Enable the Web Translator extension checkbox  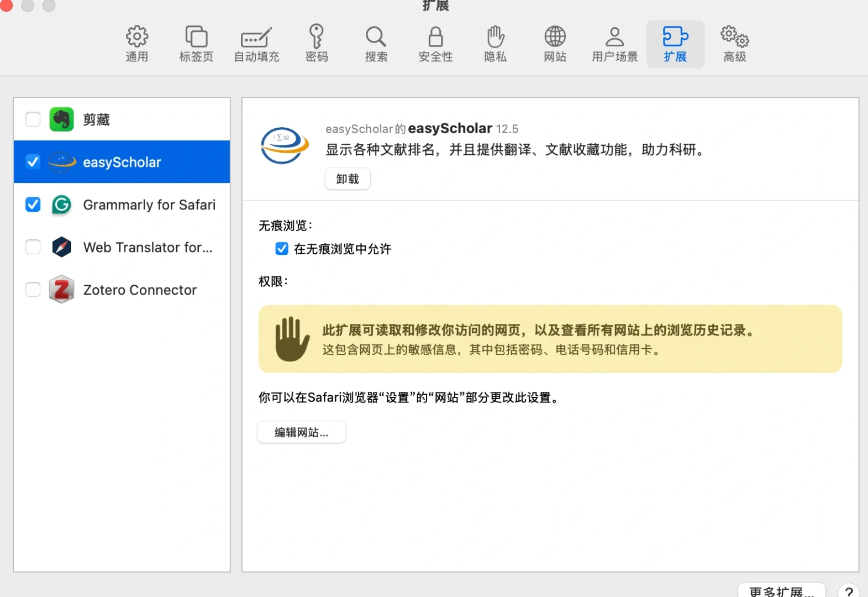point(33,247)
